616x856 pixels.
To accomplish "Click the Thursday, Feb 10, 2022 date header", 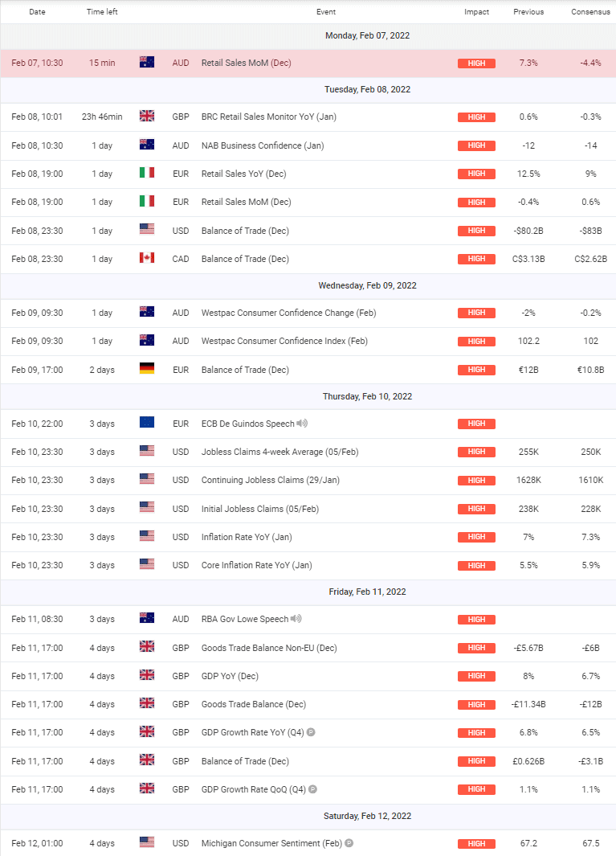I will [367, 396].
